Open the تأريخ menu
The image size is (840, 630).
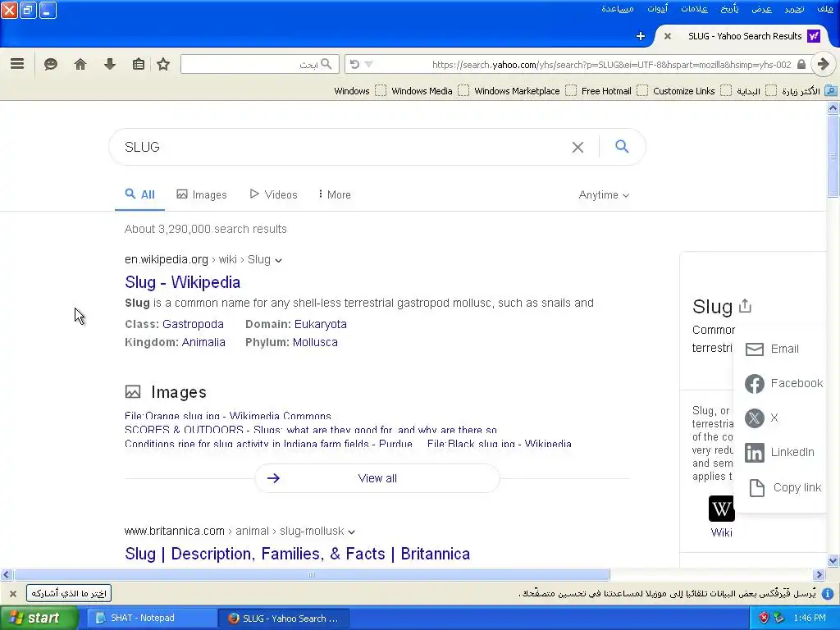pos(729,8)
